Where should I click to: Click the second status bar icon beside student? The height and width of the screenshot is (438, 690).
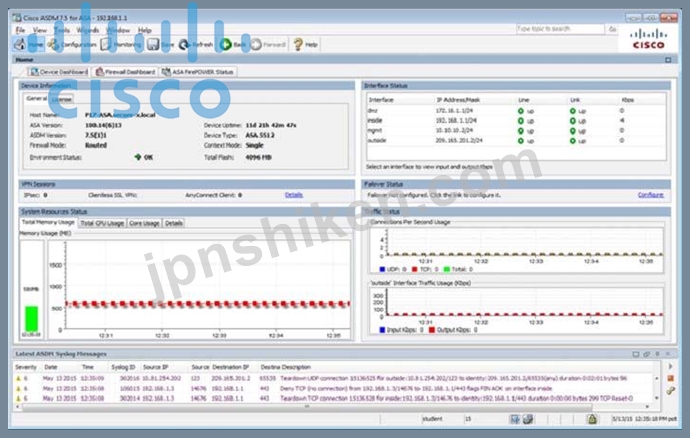coord(528,419)
